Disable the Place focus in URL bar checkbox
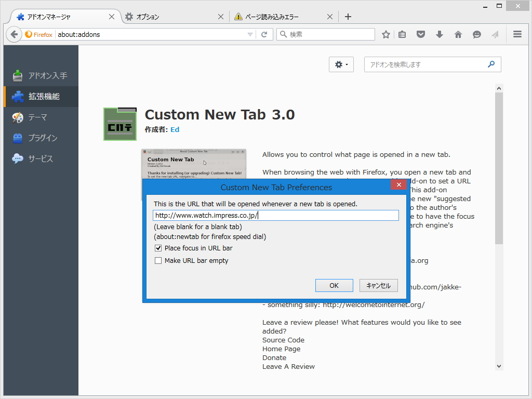The image size is (532, 399). pyautogui.click(x=158, y=248)
